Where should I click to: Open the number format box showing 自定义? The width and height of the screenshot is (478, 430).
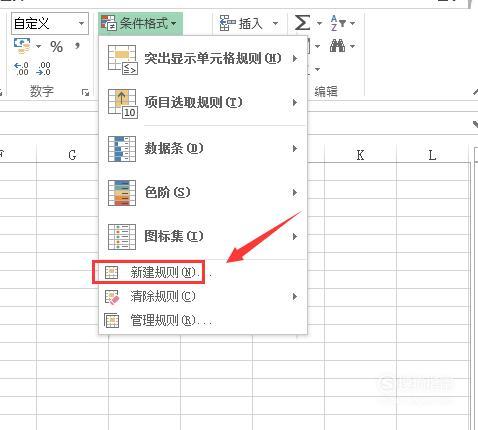click(50, 23)
